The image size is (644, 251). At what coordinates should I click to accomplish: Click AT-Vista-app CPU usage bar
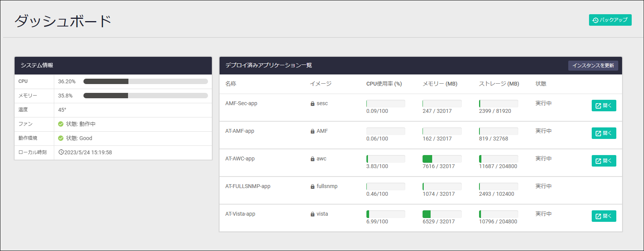(x=386, y=214)
